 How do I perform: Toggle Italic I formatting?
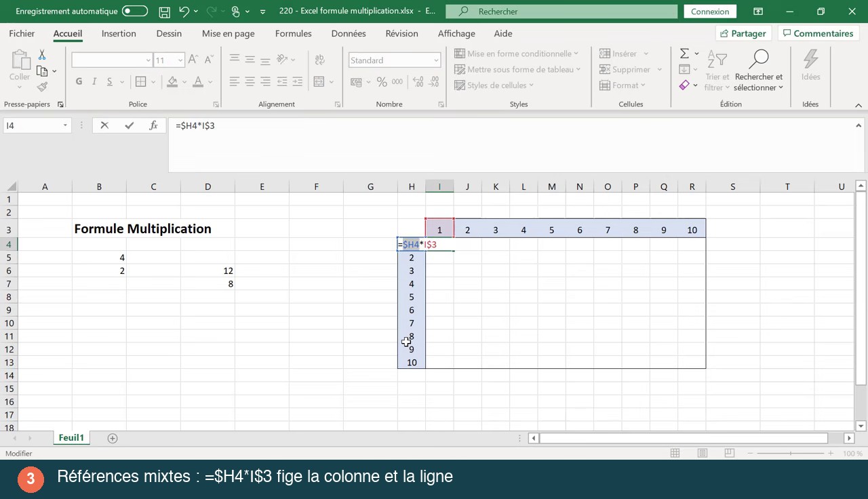coord(94,82)
